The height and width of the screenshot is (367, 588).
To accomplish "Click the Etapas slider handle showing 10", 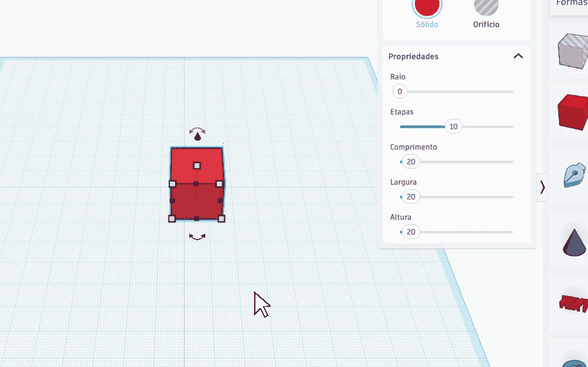I will [453, 127].
